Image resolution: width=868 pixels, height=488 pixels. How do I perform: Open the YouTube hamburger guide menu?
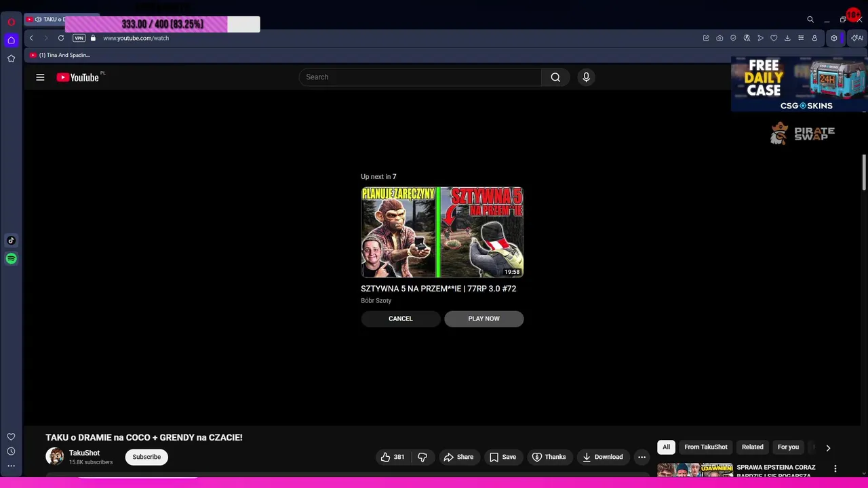tap(40, 77)
